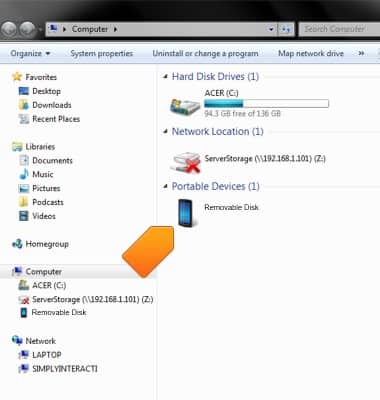Viewport: 380px width, 400px height.
Task: Open the Documents library
Action: coord(52,161)
